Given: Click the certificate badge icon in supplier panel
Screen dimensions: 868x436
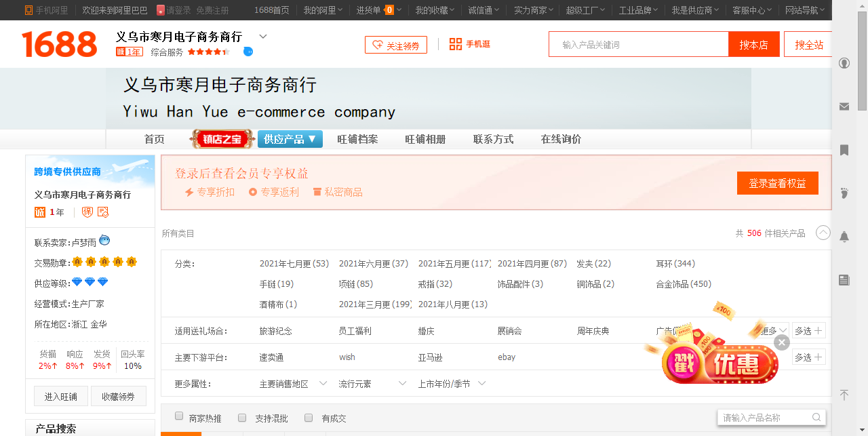Looking at the screenshot, I should (x=103, y=212).
